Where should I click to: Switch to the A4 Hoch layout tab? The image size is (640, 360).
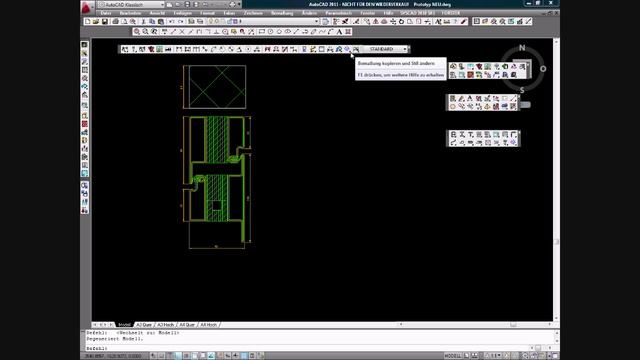click(x=209, y=324)
